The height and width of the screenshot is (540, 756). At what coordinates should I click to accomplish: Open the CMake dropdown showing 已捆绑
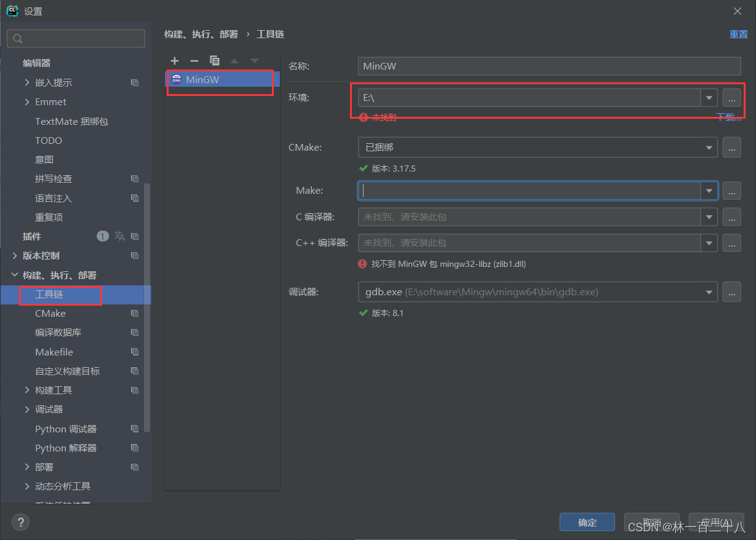(x=538, y=148)
